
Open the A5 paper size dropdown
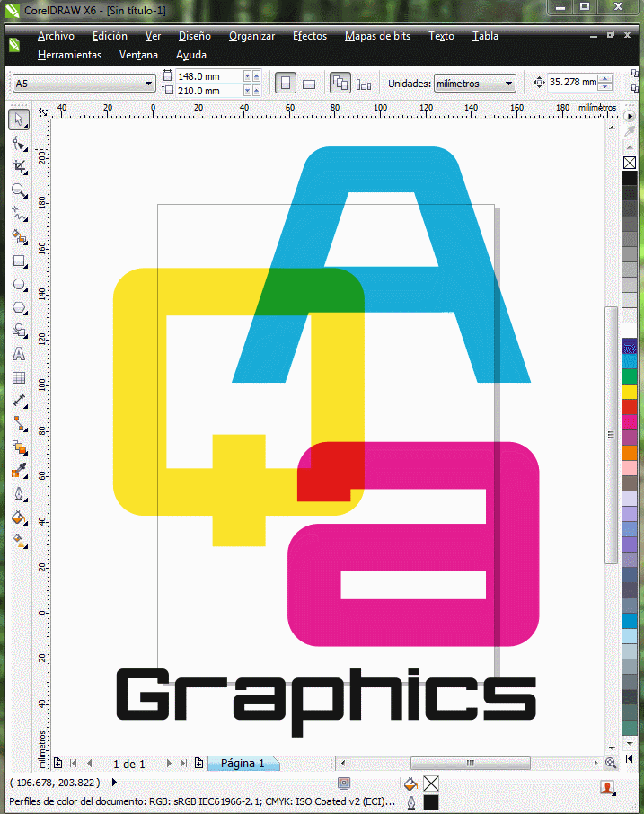(148, 83)
